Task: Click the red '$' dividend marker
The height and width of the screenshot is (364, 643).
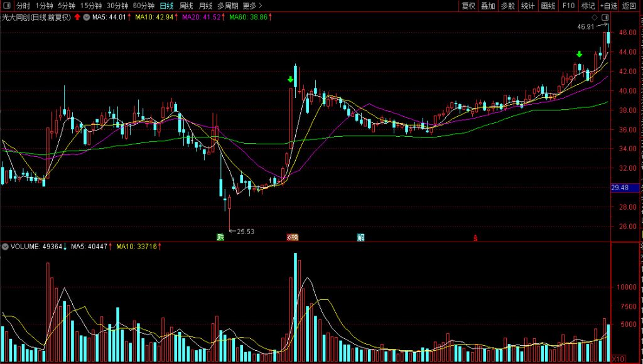Action: 475,238
